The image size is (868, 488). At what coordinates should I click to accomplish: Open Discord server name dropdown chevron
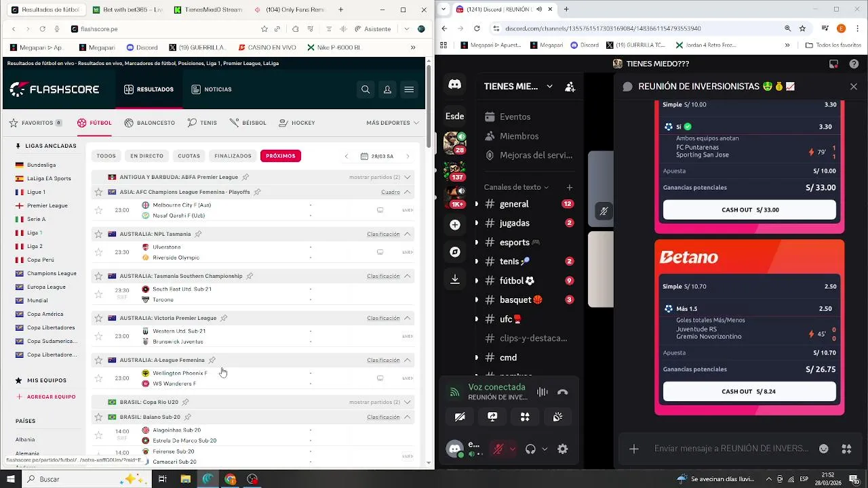549,87
